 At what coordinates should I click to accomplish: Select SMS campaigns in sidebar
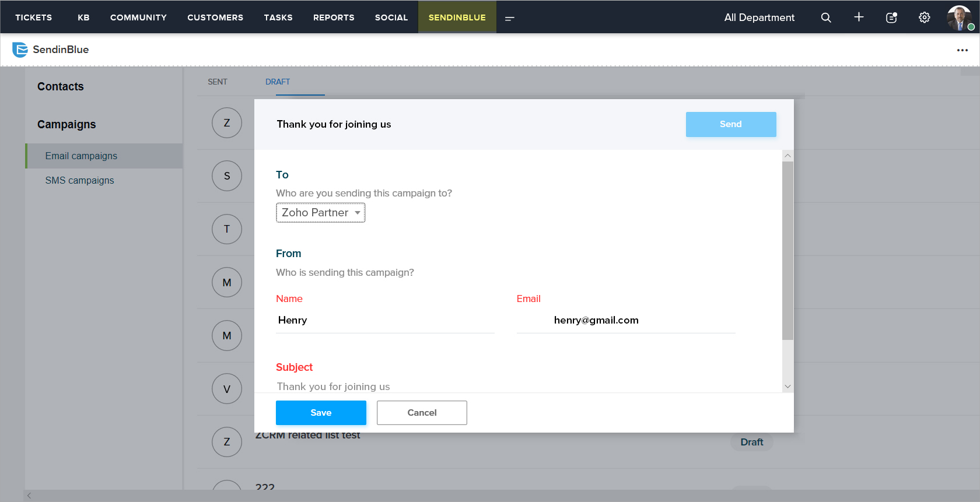pos(80,180)
